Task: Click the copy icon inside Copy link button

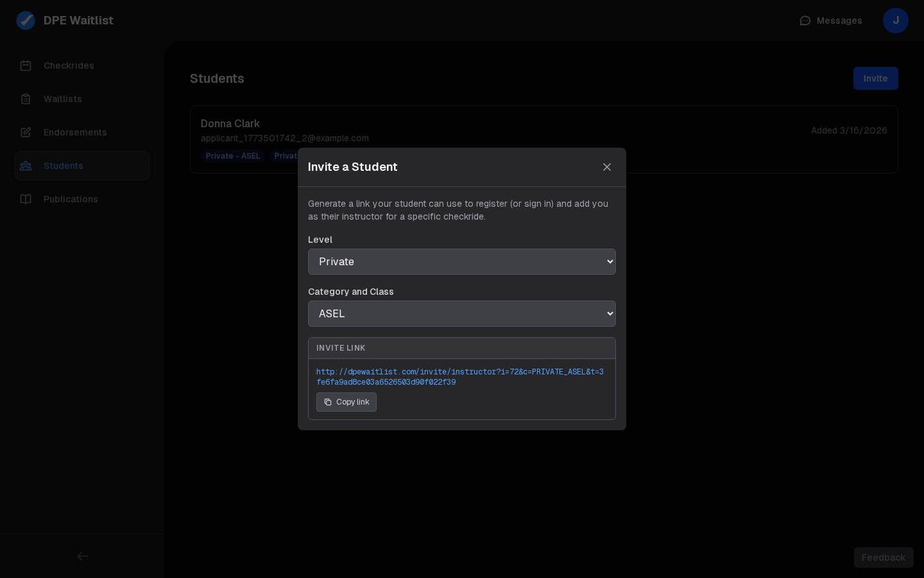Action: pyautogui.click(x=328, y=402)
